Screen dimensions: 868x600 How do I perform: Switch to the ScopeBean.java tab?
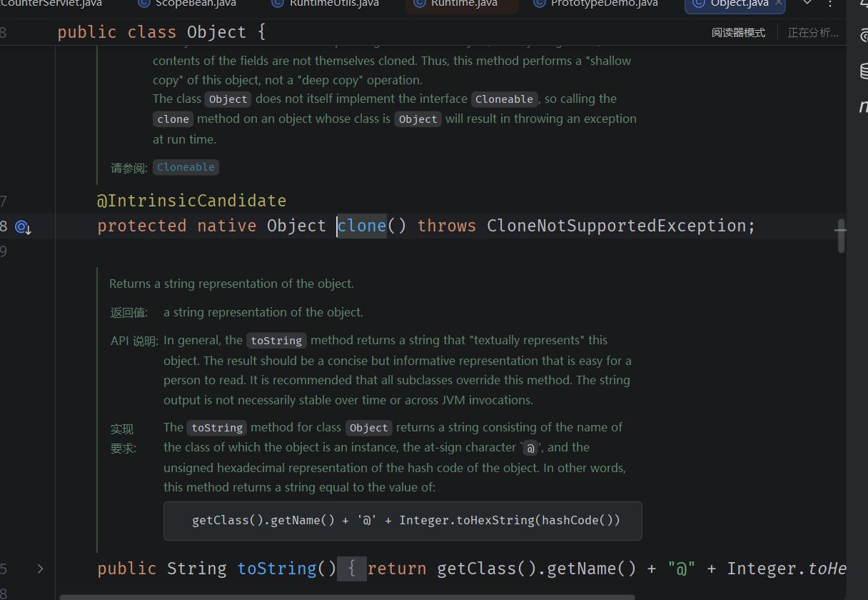pos(187,4)
